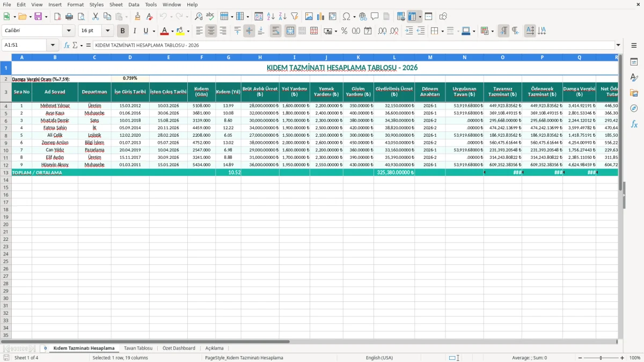
Task: Merge and center the selected cells
Action: click(290, 31)
